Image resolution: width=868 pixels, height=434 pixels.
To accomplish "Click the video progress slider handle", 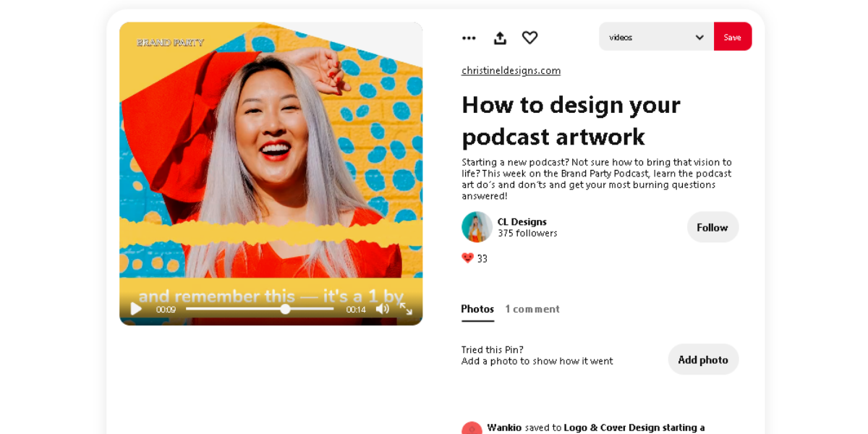I will pos(286,309).
